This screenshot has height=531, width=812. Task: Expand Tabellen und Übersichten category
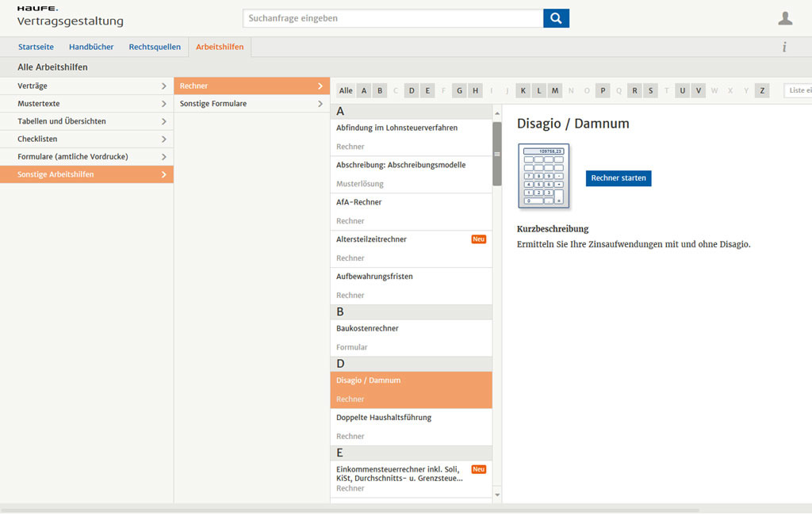[86, 121]
